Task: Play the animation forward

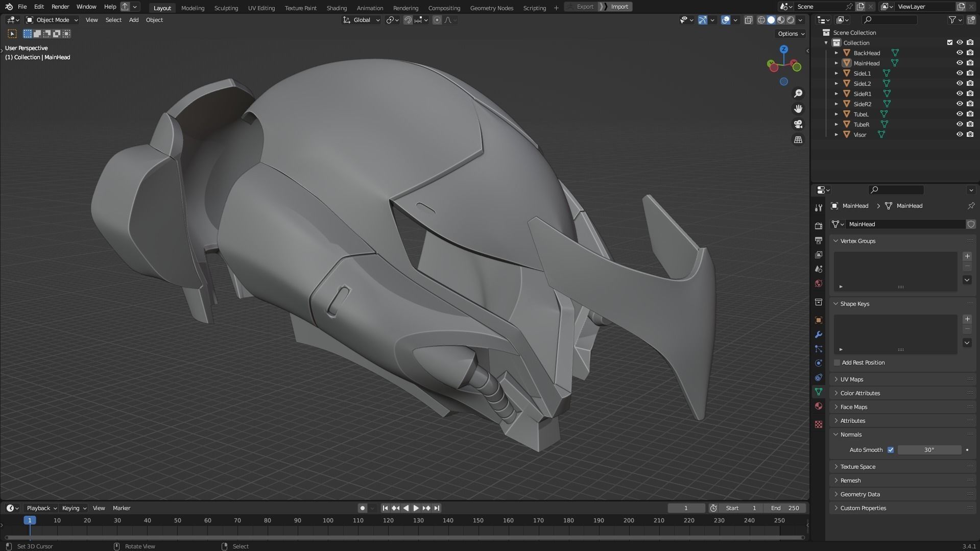Action: [416, 508]
